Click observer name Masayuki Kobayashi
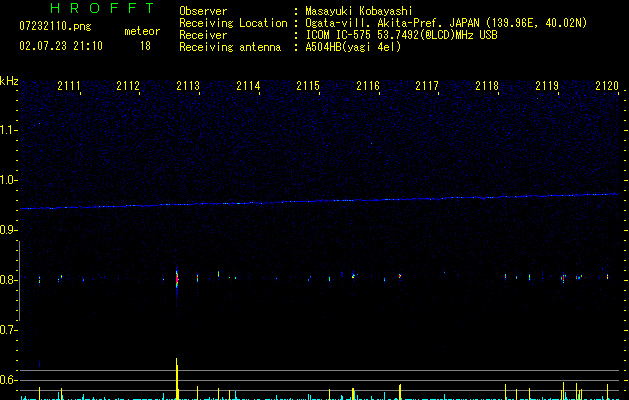Image resolution: width=629 pixels, height=400 pixels. (x=359, y=11)
